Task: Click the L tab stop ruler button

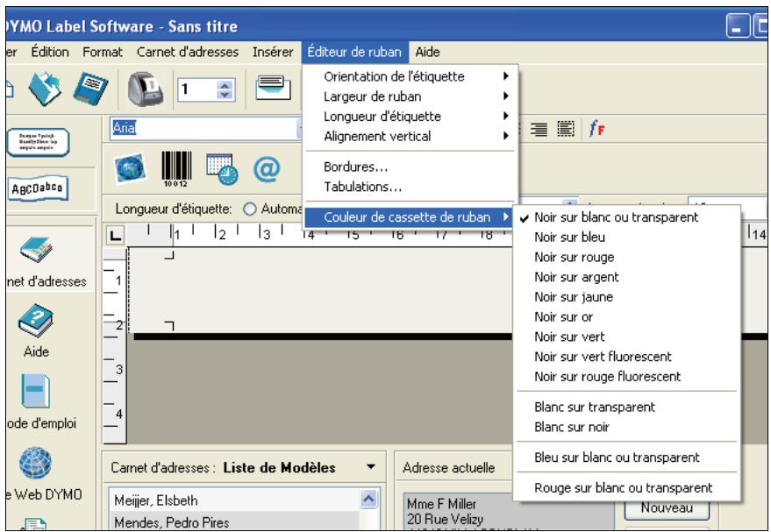Action: coord(116,236)
